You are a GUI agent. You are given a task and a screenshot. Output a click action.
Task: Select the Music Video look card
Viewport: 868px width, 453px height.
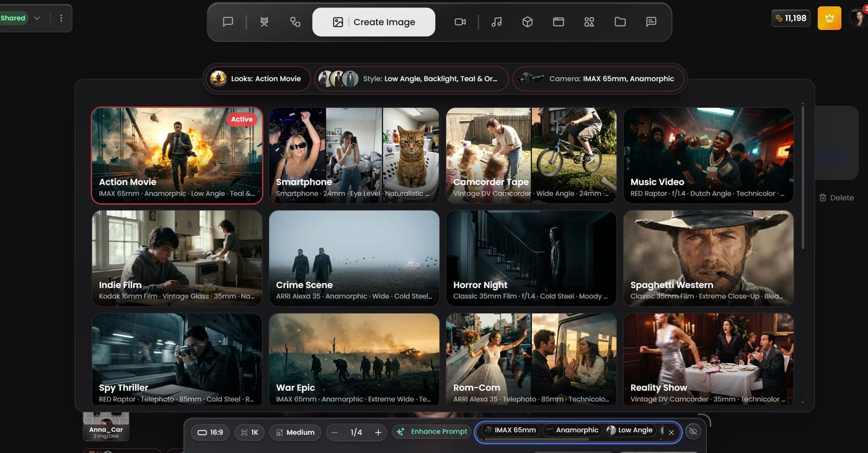(x=709, y=155)
